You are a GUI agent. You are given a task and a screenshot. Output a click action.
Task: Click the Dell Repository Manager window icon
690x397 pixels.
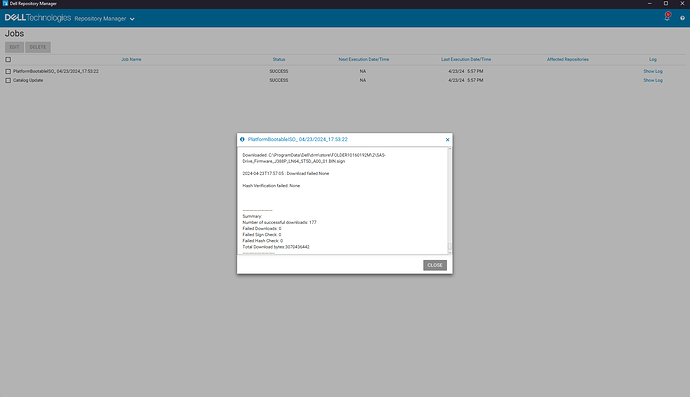(x=5, y=3)
